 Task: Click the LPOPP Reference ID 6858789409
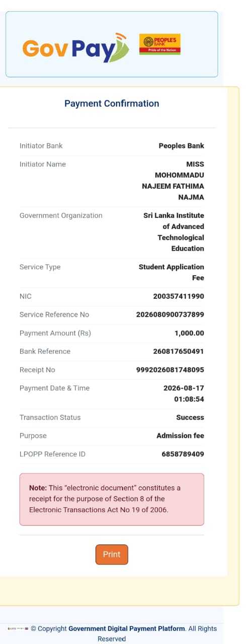(x=183, y=454)
